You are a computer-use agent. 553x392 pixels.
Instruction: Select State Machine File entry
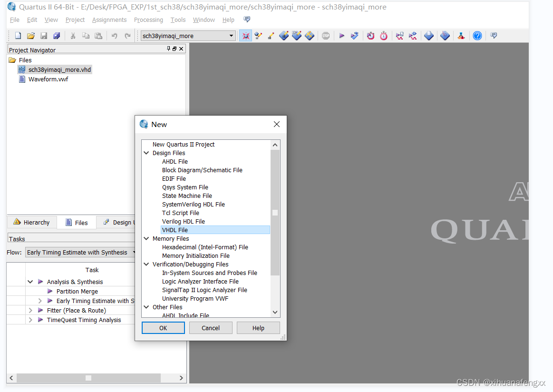[187, 196]
